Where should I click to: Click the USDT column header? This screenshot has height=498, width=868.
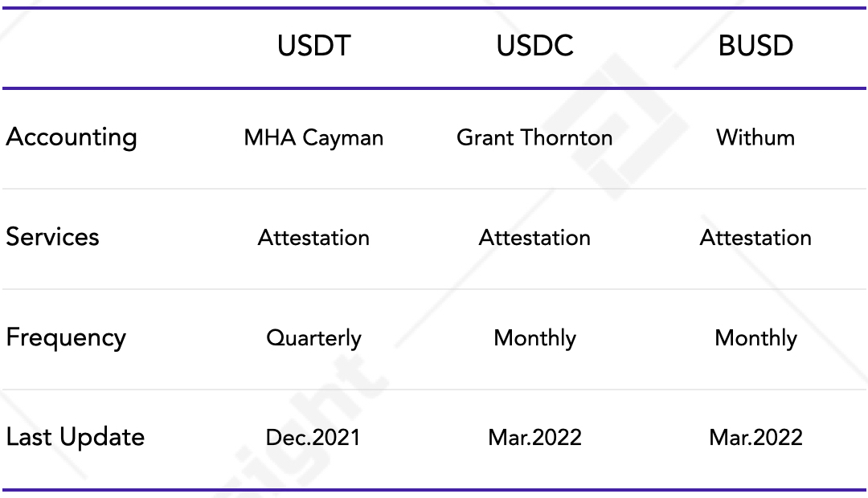tap(314, 45)
